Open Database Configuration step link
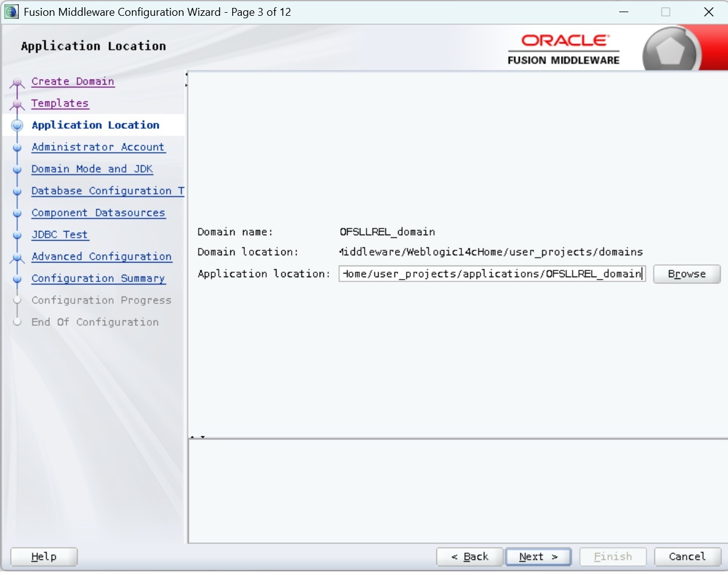The height and width of the screenshot is (575, 728). click(x=108, y=190)
